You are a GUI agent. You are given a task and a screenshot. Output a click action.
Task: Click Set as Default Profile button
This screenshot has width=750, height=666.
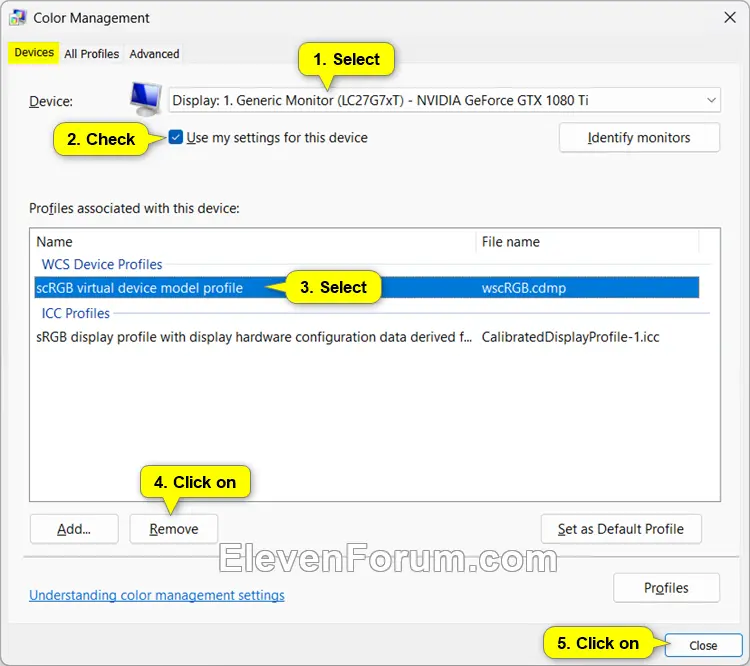tap(621, 529)
